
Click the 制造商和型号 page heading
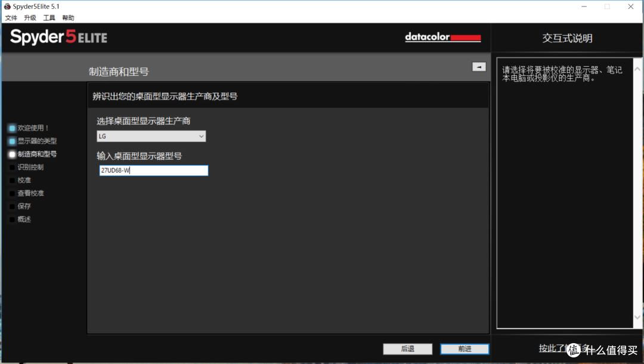tap(119, 72)
